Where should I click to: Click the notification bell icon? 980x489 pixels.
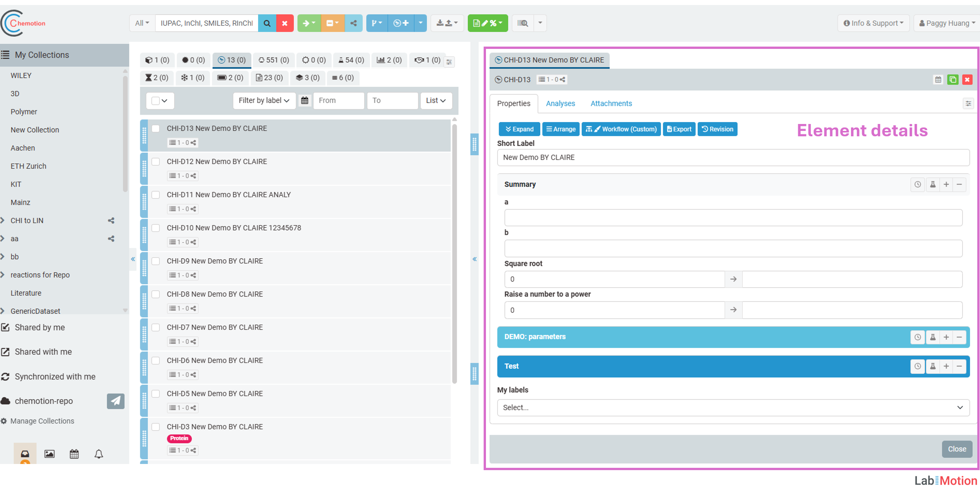tap(99, 454)
